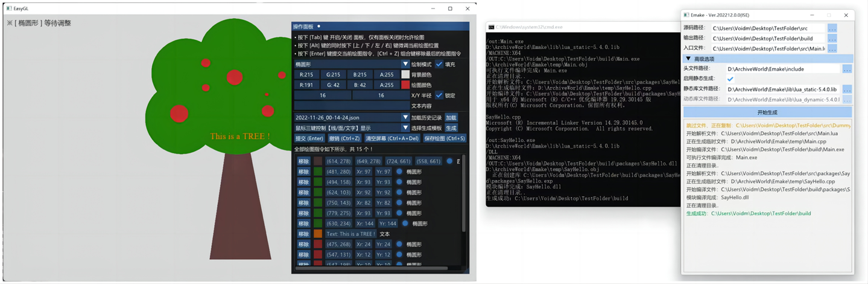This screenshot has width=868, height=284.
Task: Click the 入口文件 browse button in Emake
Action: [x=832, y=48]
